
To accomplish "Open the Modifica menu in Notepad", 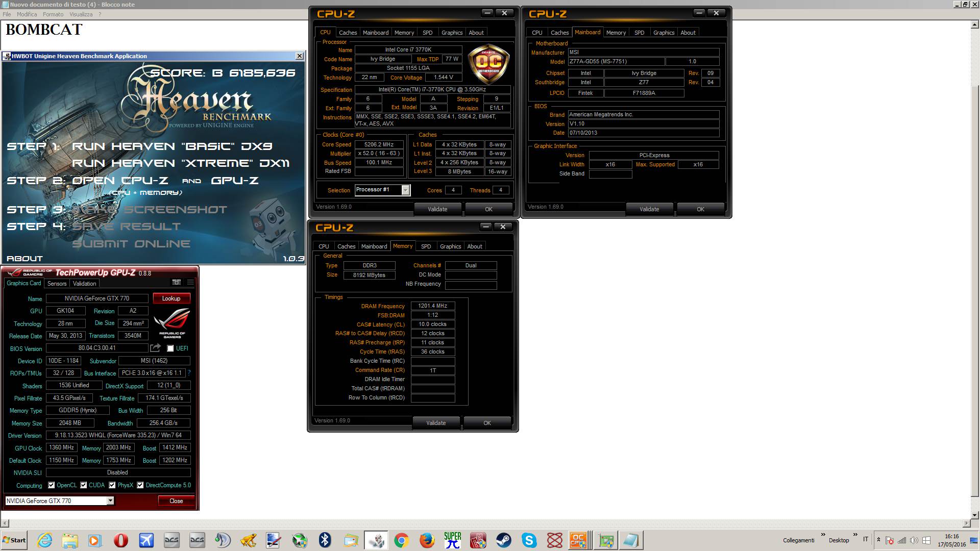I will point(27,14).
